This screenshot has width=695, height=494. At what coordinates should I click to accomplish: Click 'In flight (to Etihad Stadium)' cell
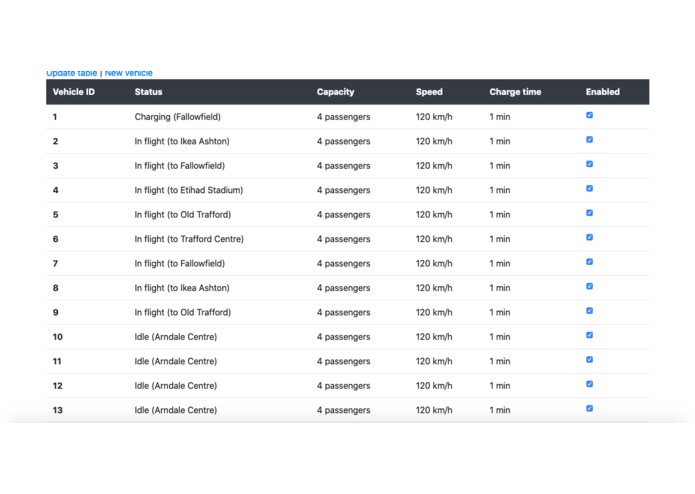pyautogui.click(x=189, y=190)
